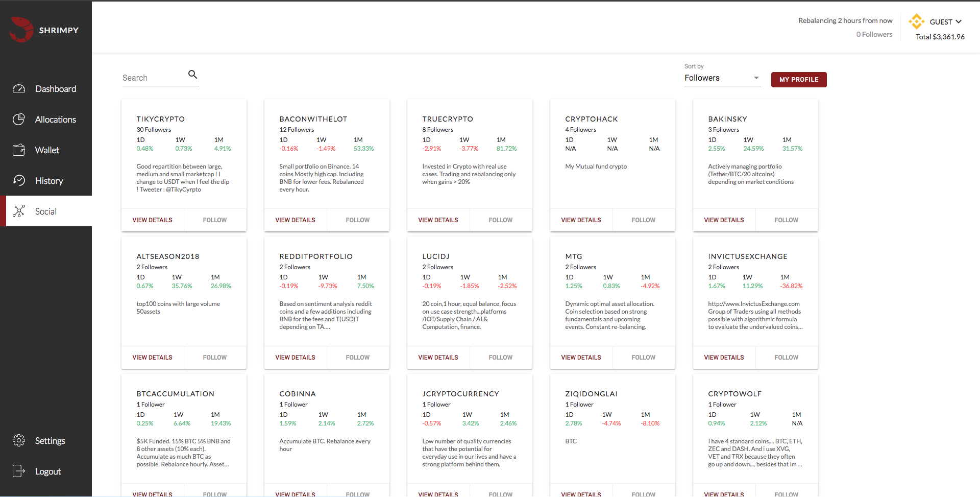The width and height of the screenshot is (980, 497).
Task: View details for CRYPTOHACK portfolio
Action: click(x=581, y=220)
